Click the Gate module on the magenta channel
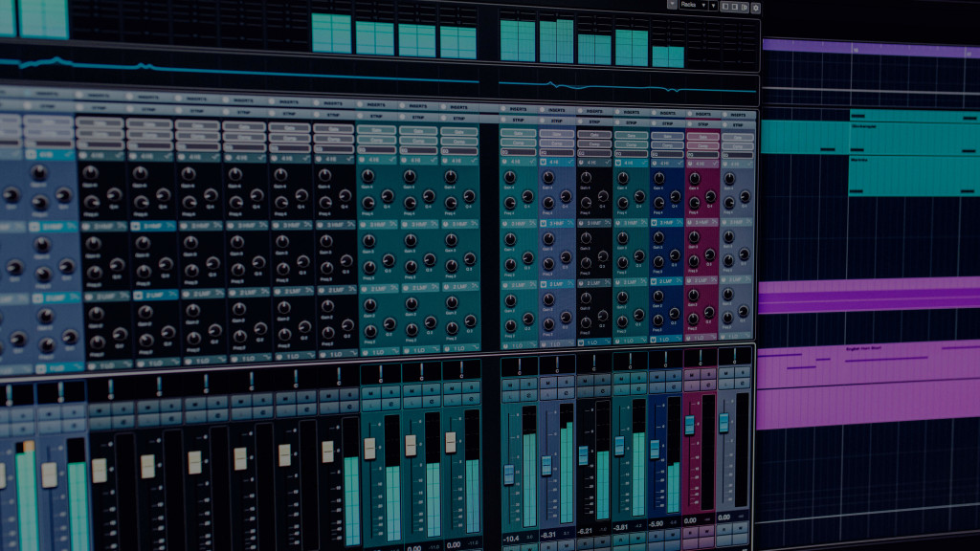The width and height of the screenshot is (980, 551). point(703,136)
